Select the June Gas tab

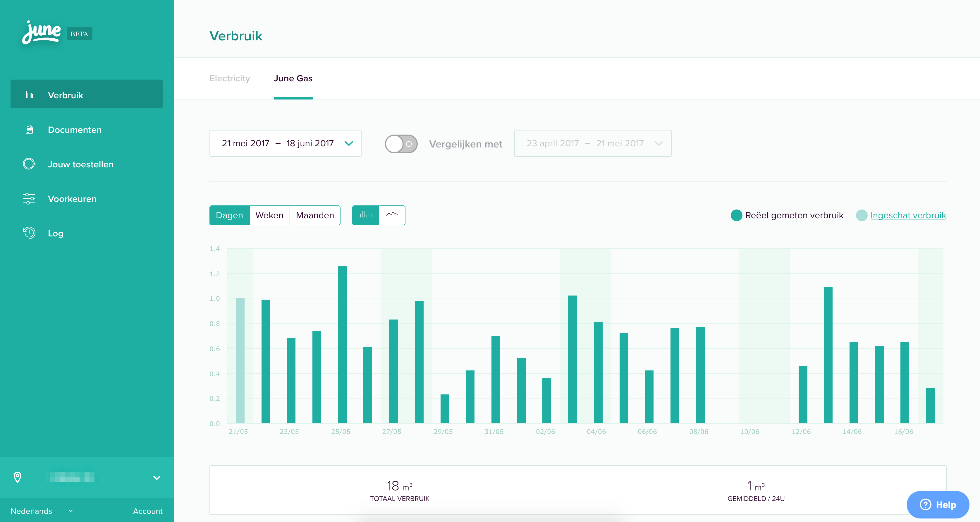pyautogui.click(x=293, y=78)
